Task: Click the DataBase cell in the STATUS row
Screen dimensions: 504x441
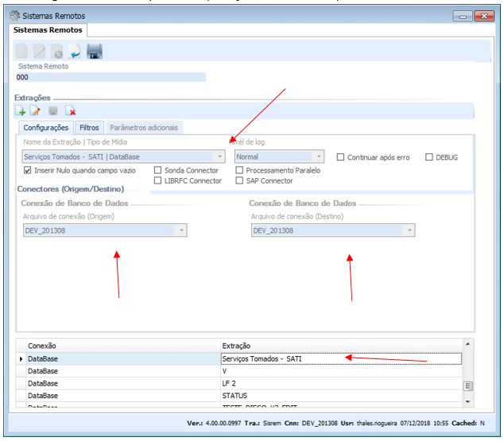Action: coord(123,396)
